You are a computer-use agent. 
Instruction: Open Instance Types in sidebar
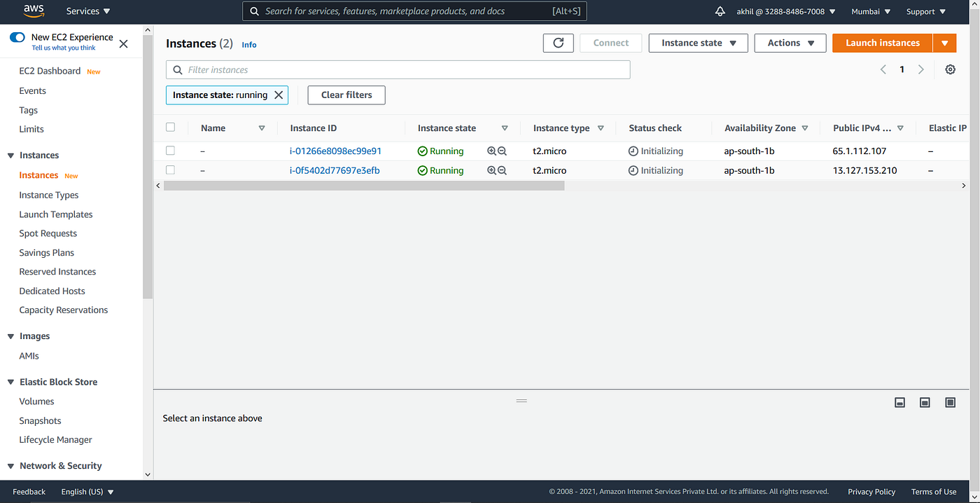[49, 195]
